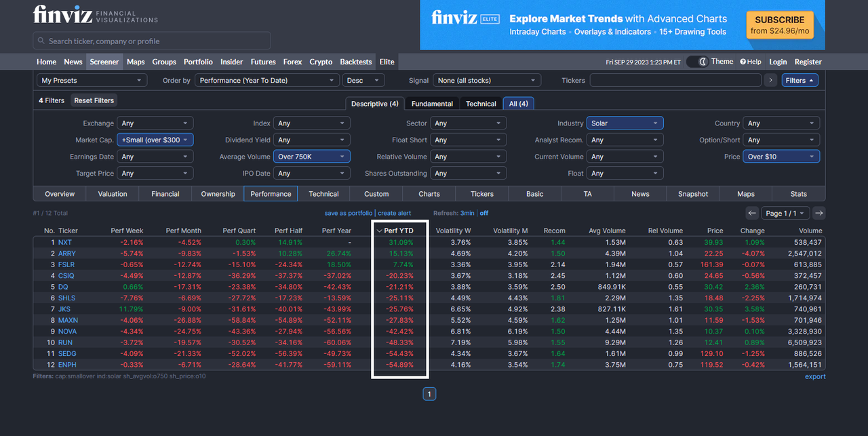Switch to the Charts view tab
Image resolution: width=868 pixels, height=436 pixels.
pos(429,194)
